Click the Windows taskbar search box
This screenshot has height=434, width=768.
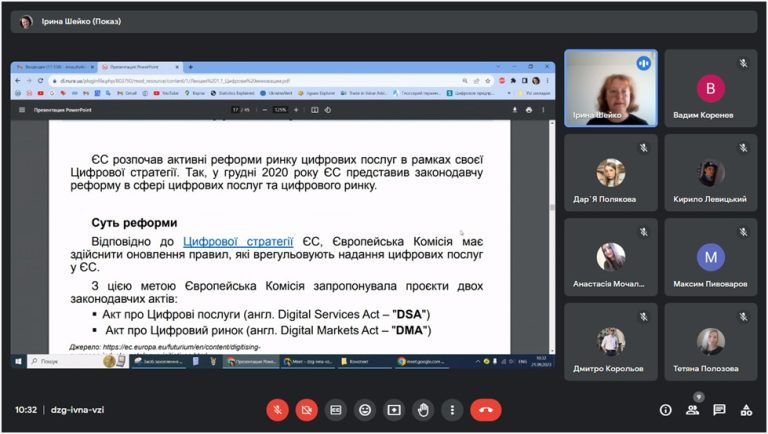click(x=77, y=362)
